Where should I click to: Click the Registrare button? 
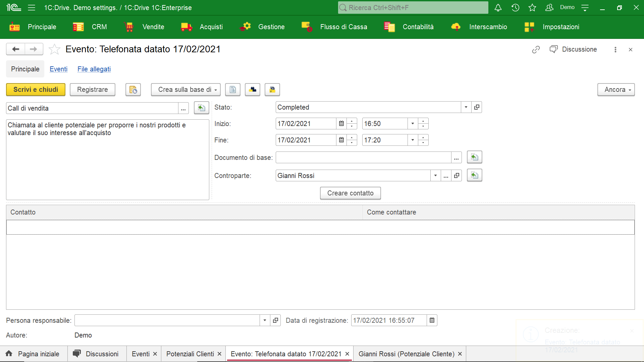pos(92,89)
